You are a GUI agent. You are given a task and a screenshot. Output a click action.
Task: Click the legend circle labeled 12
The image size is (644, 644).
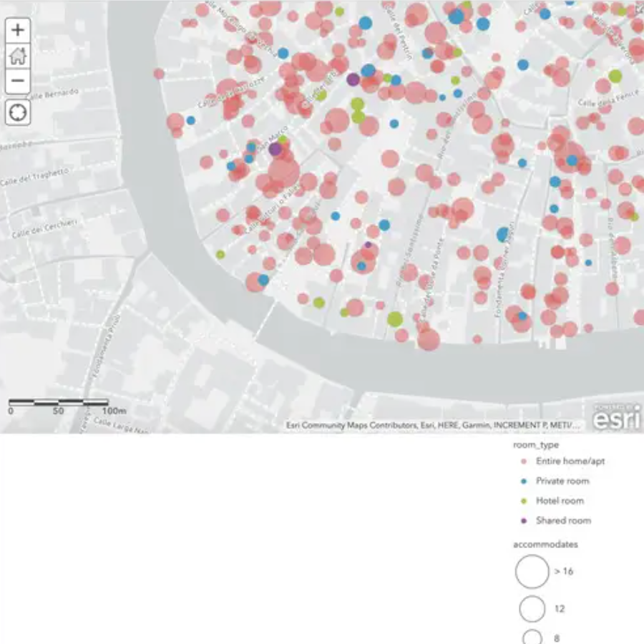point(532,609)
